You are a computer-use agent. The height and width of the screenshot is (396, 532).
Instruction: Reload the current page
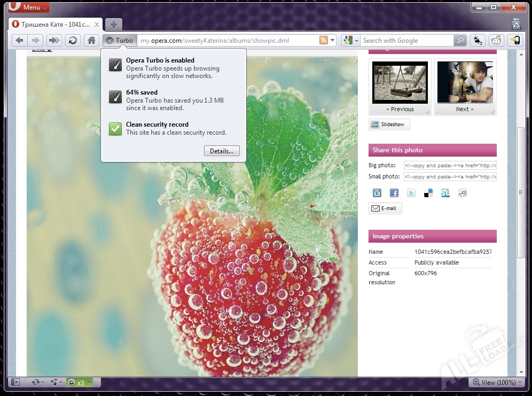coord(73,41)
